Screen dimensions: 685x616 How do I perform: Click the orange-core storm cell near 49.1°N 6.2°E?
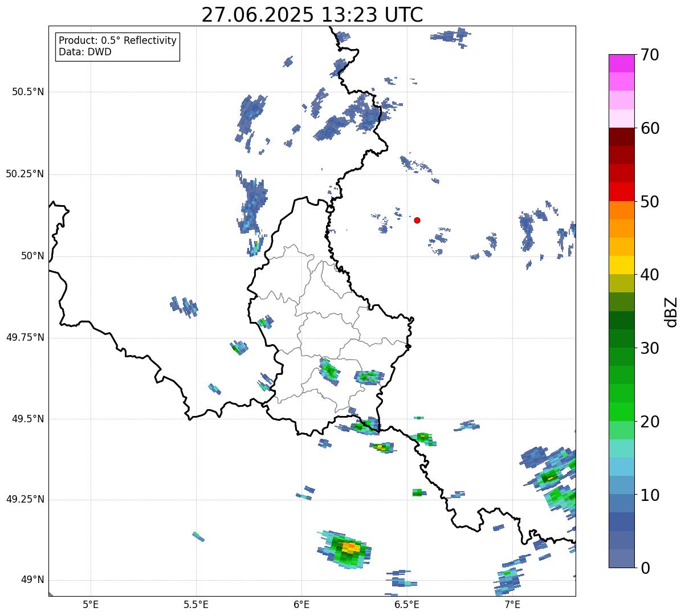click(345, 549)
